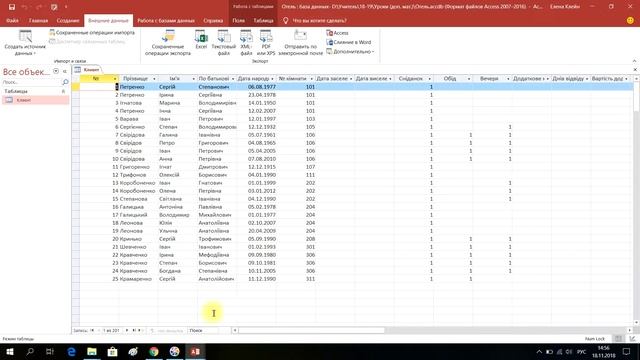Select the Клиент table in navigation pane
The image size is (640, 360).
point(36,100)
